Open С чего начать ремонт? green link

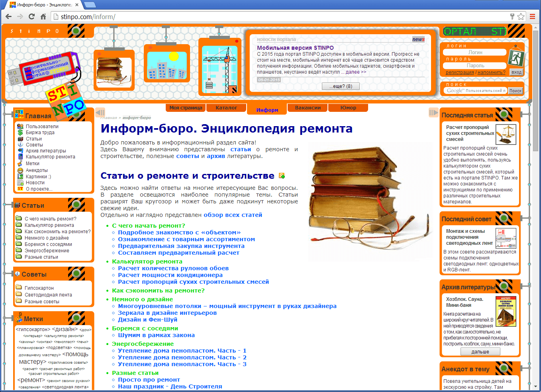point(149,226)
